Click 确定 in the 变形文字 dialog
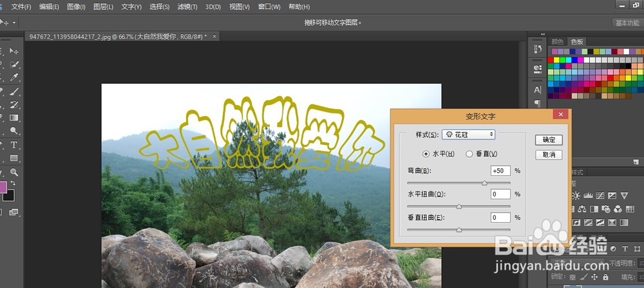 coord(549,140)
